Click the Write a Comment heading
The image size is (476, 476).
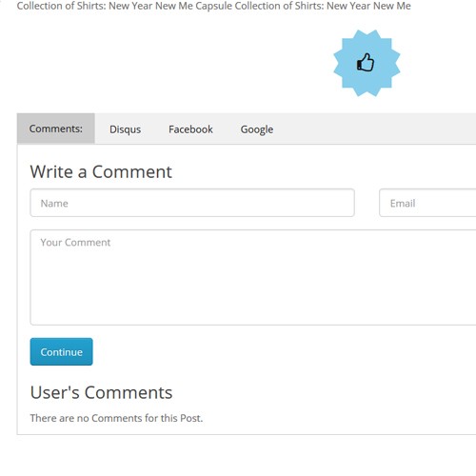coord(101,171)
